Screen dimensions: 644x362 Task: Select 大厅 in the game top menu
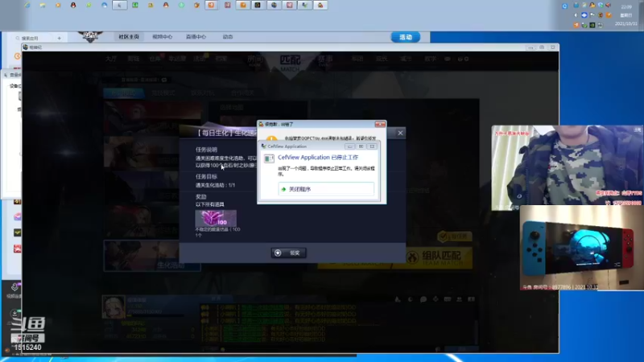[x=111, y=59]
